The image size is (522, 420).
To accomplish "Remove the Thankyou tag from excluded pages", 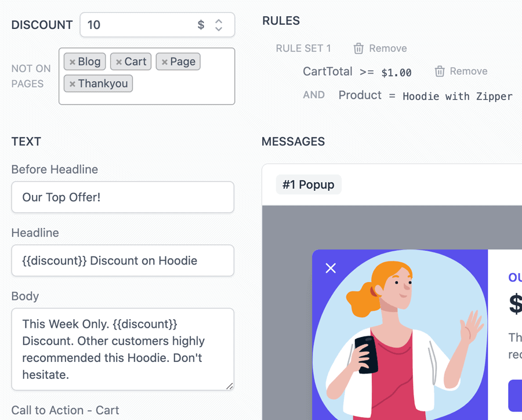I will [72, 83].
